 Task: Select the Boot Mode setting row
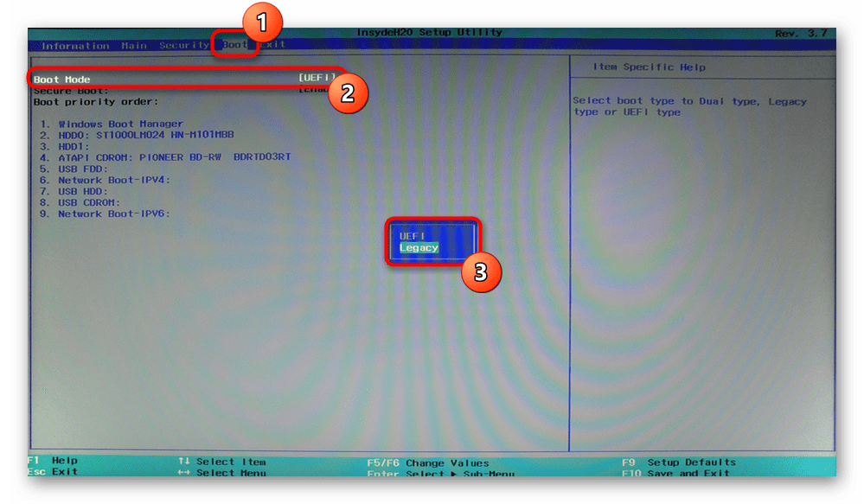click(x=184, y=79)
